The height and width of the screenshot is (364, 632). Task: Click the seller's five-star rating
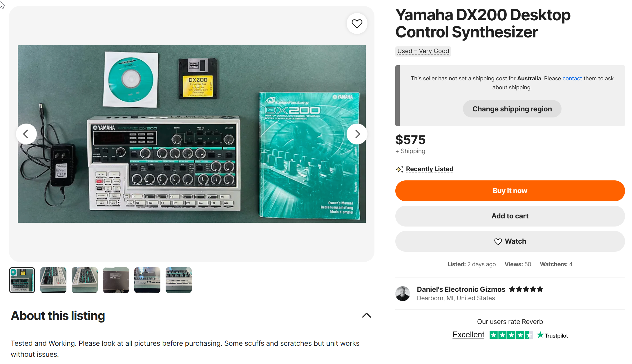(x=526, y=289)
